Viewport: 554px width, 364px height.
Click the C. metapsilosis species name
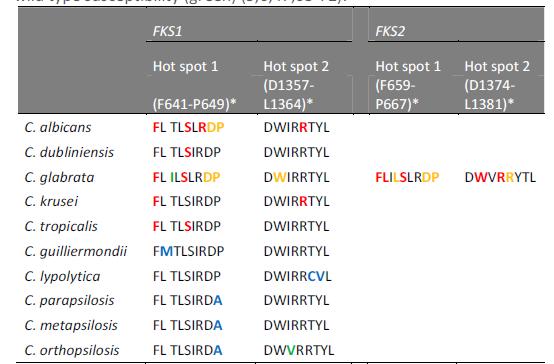coord(71,325)
